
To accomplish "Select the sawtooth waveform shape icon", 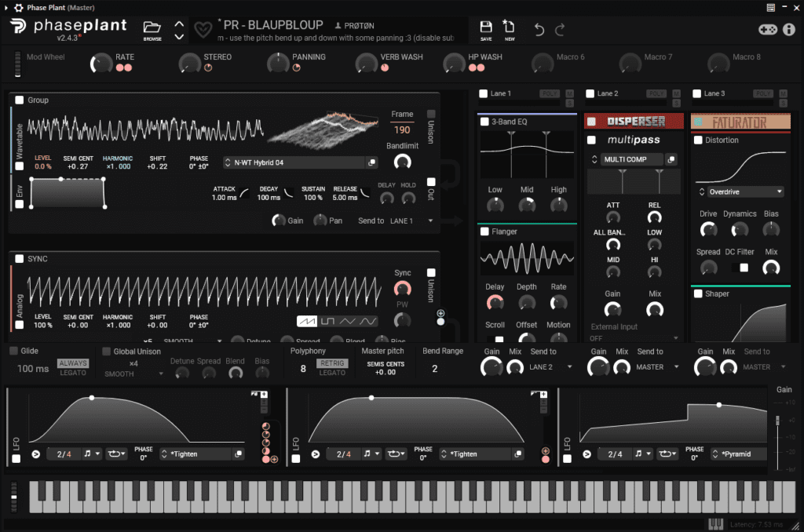I will click(x=307, y=321).
